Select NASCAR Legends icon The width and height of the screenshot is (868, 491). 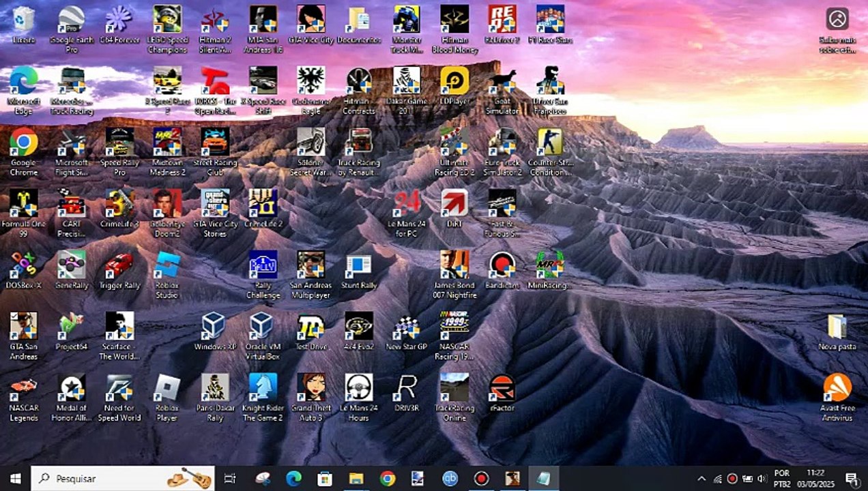tap(24, 398)
